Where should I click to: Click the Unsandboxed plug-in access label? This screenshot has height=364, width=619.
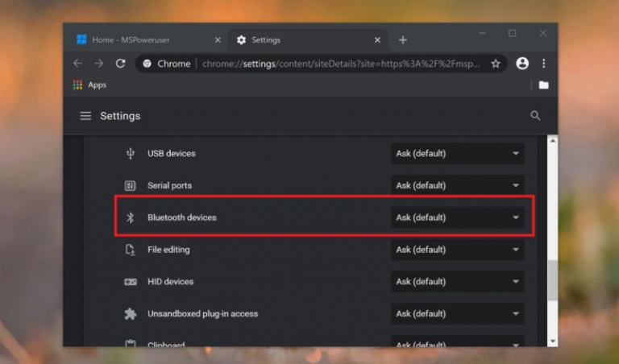point(203,313)
